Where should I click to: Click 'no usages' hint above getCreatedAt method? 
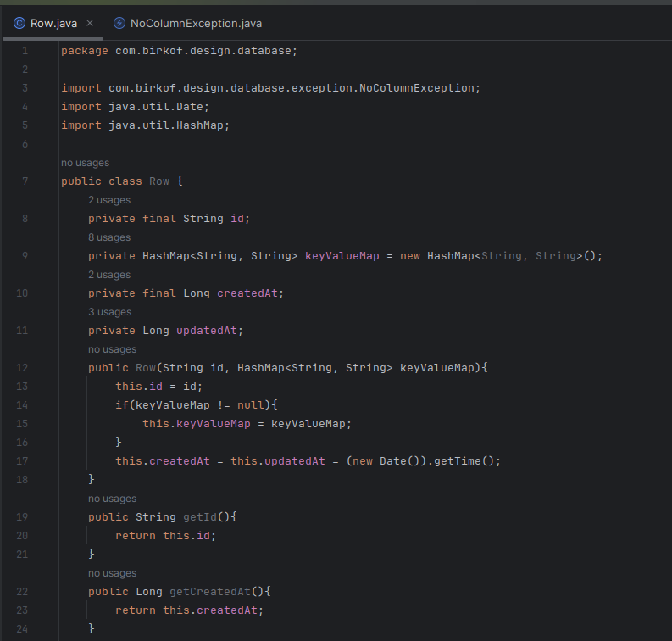click(113, 573)
